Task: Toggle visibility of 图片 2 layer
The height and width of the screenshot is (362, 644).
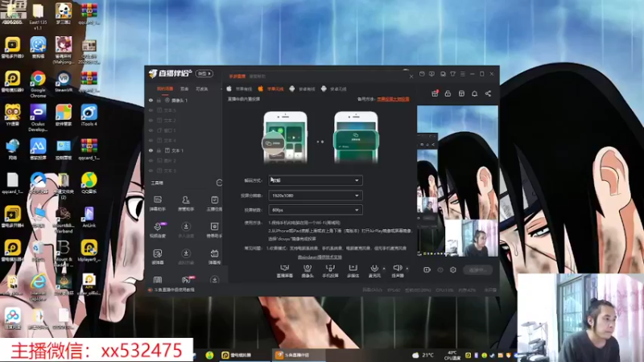Action: pos(151,160)
